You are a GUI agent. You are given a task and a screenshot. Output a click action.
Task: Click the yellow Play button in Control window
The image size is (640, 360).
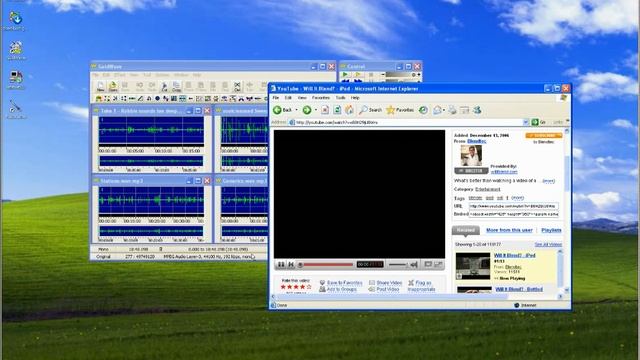358,75
